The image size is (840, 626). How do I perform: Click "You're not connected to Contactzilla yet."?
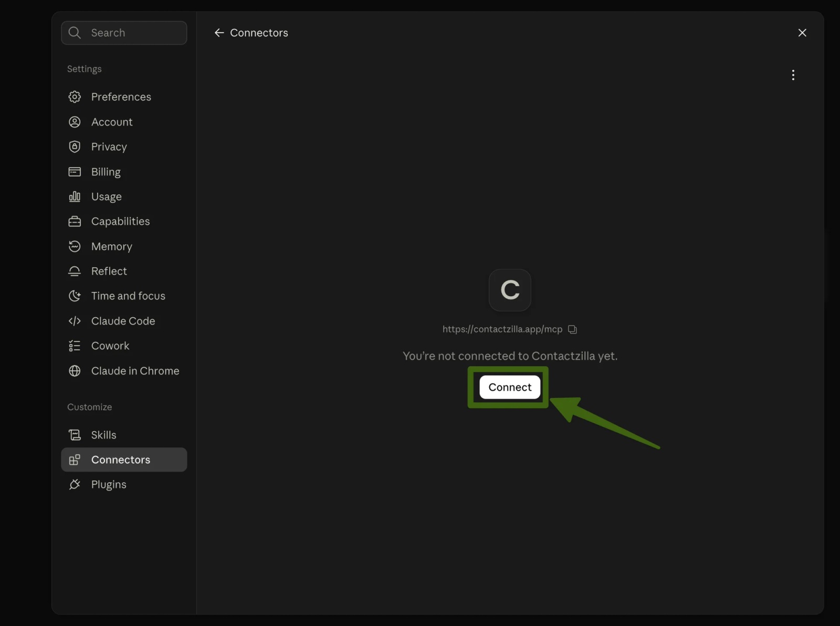pyautogui.click(x=510, y=356)
